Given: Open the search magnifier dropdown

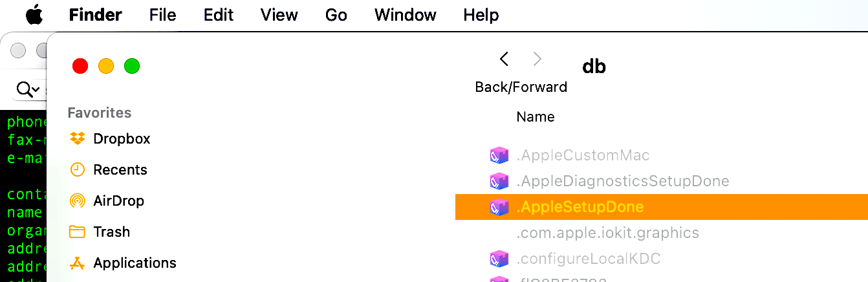Looking at the screenshot, I should coord(28,89).
